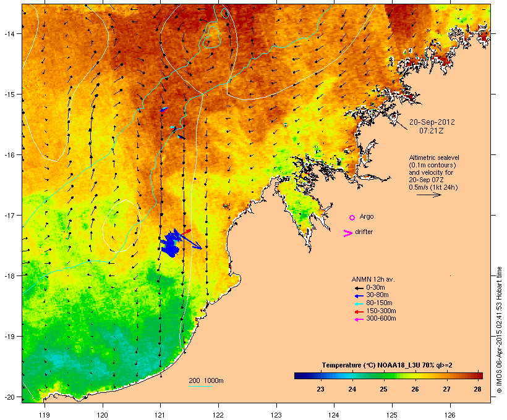Click the latitude axis label '-16'

(x=9, y=155)
